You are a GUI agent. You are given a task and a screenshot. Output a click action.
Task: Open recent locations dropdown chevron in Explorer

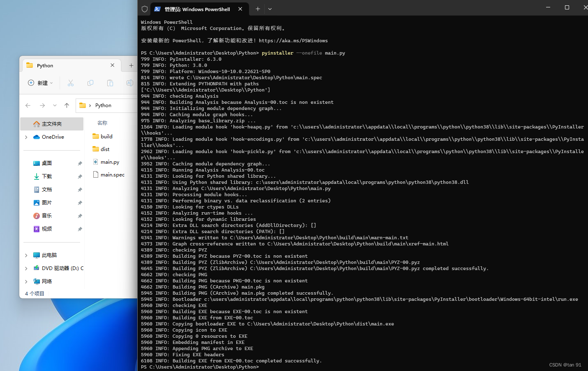coord(55,105)
